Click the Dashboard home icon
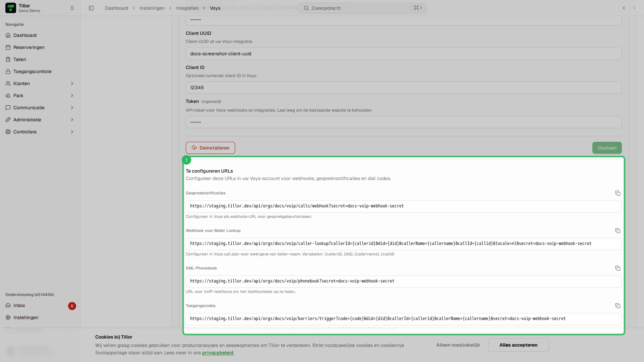The width and height of the screenshot is (644, 362). pyautogui.click(x=8, y=35)
